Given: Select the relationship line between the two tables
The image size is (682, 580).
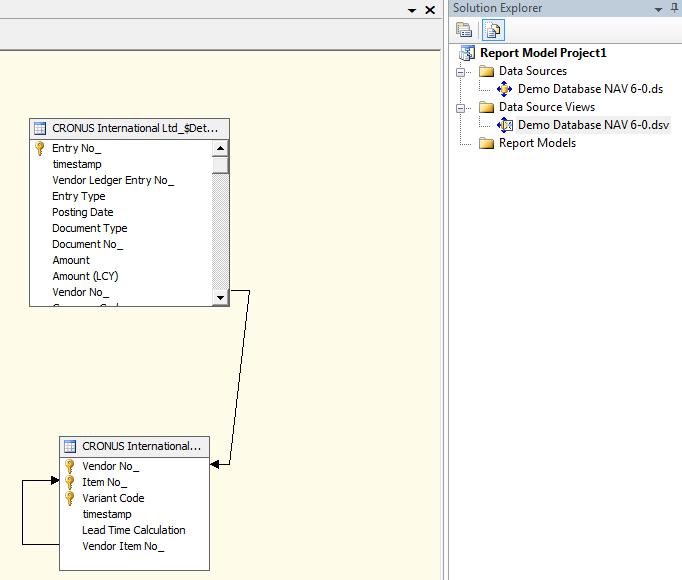Looking at the screenshot, I should click(240, 377).
